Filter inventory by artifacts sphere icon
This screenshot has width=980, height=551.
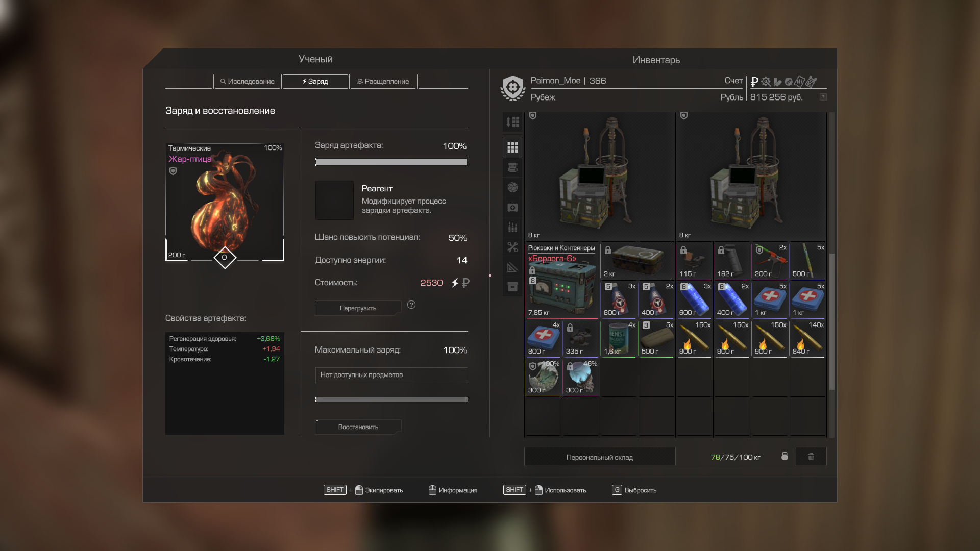point(512,187)
